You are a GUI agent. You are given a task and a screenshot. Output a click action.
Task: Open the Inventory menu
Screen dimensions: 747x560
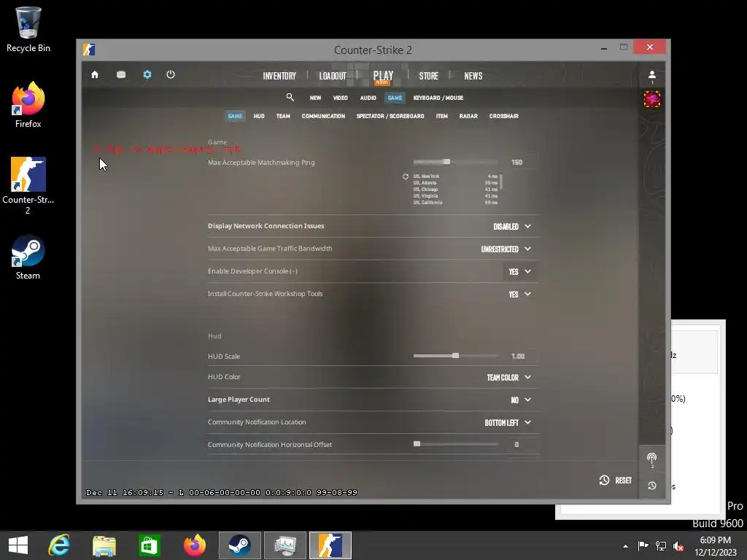pyautogui.click(x=279, y=76)
